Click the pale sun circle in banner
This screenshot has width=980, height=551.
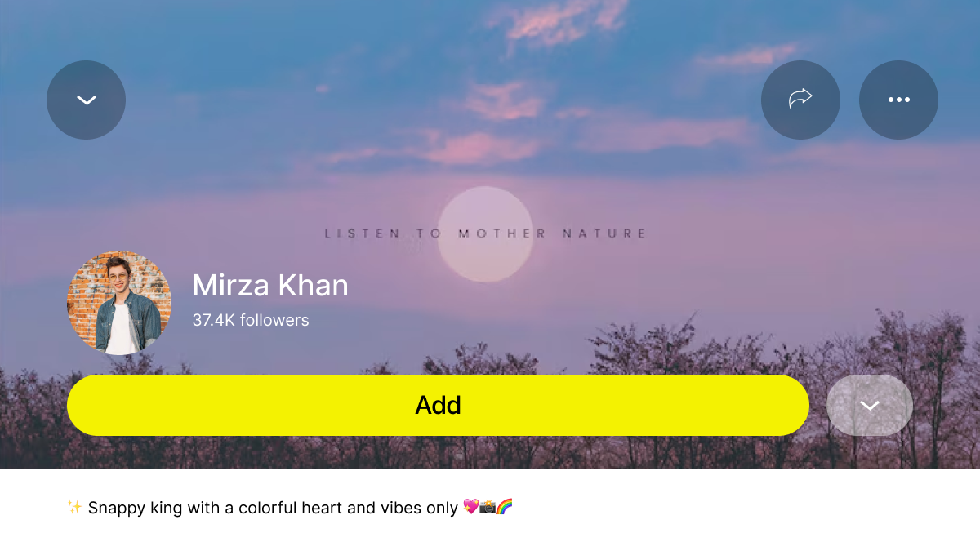pyautogui.click(x=485, y=234)
